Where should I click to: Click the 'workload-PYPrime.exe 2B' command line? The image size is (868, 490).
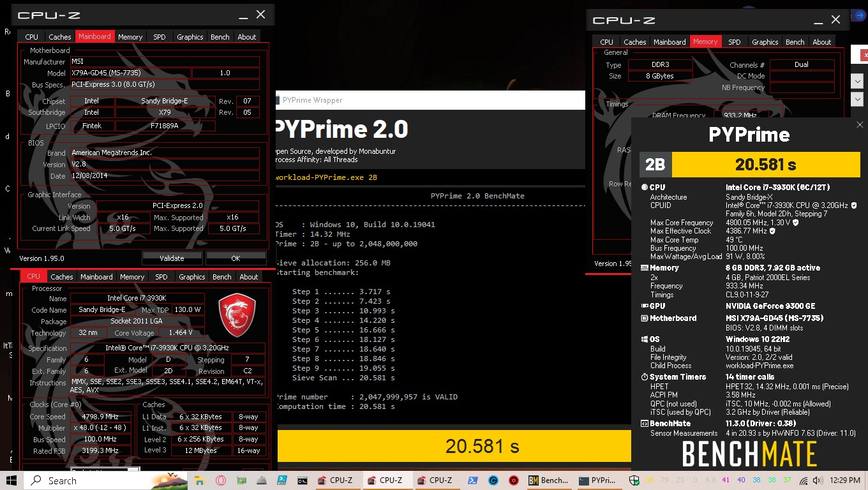pyautogui.click(x=327, y=177)
